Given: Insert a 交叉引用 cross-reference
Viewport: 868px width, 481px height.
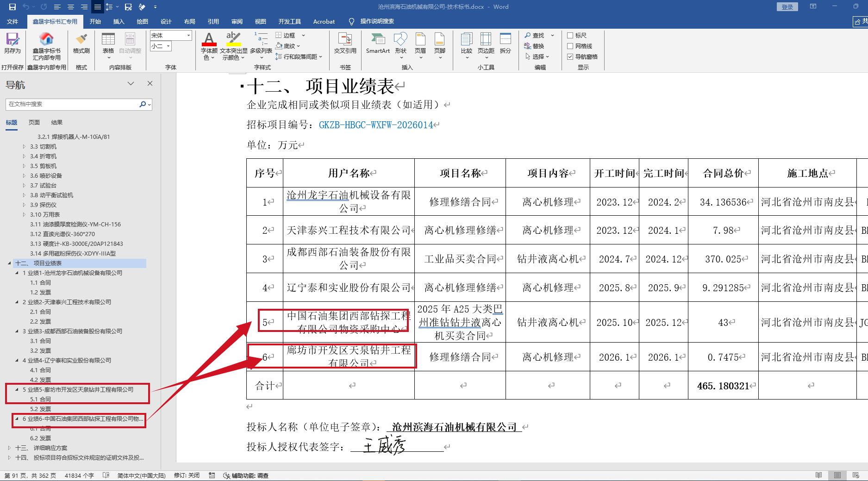Looking at the screenshot, I should [x=345, y=43].
